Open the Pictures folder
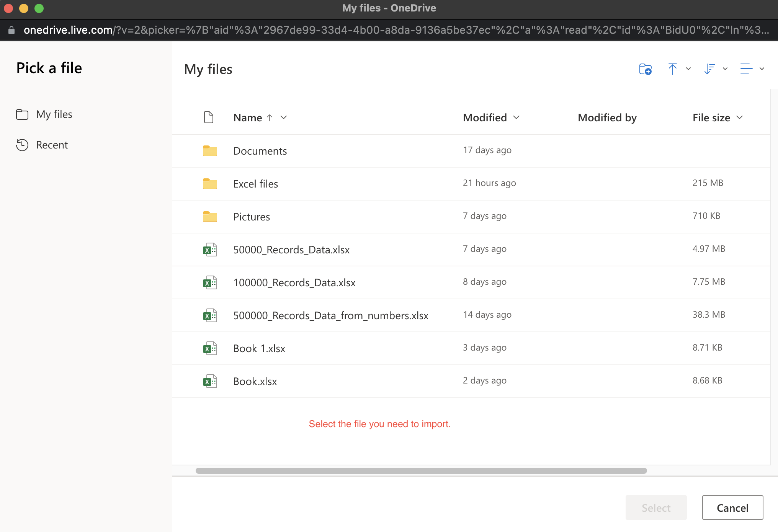 252,217
